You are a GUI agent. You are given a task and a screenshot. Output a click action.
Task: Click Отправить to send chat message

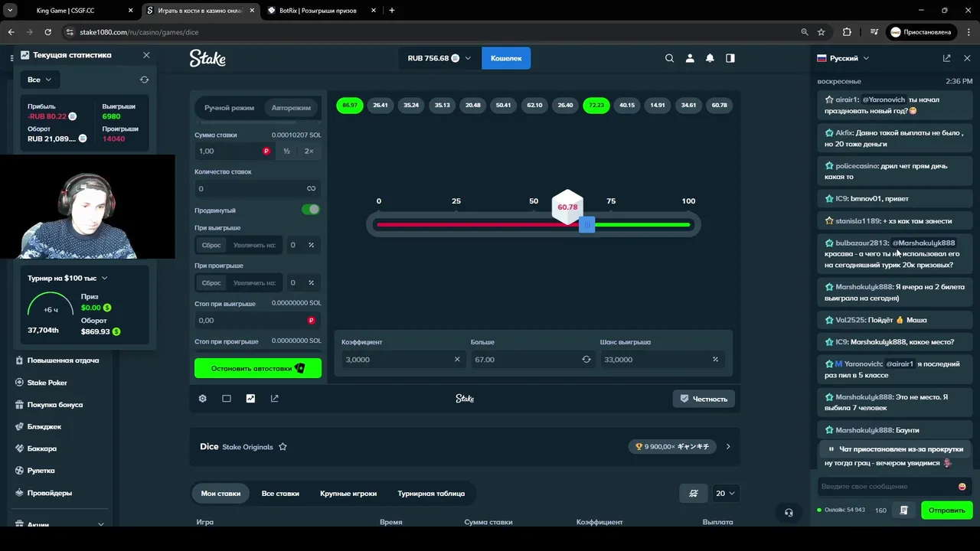point(946,510)
